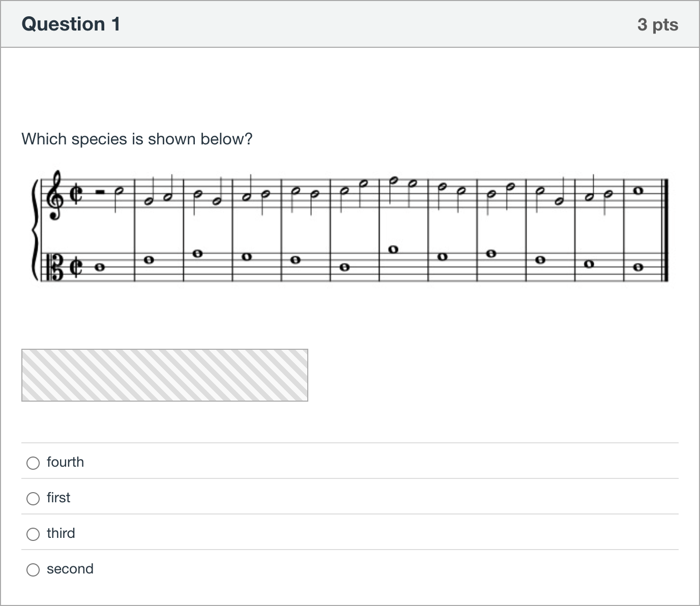Click the "second" answer label text
The height and width of the screenshot is (606, 700).
(70, 569)
